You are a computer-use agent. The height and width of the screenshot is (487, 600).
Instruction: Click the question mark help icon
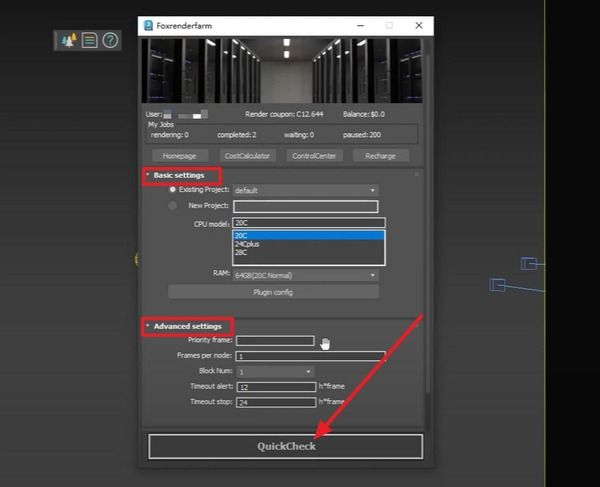pos(110,40)
